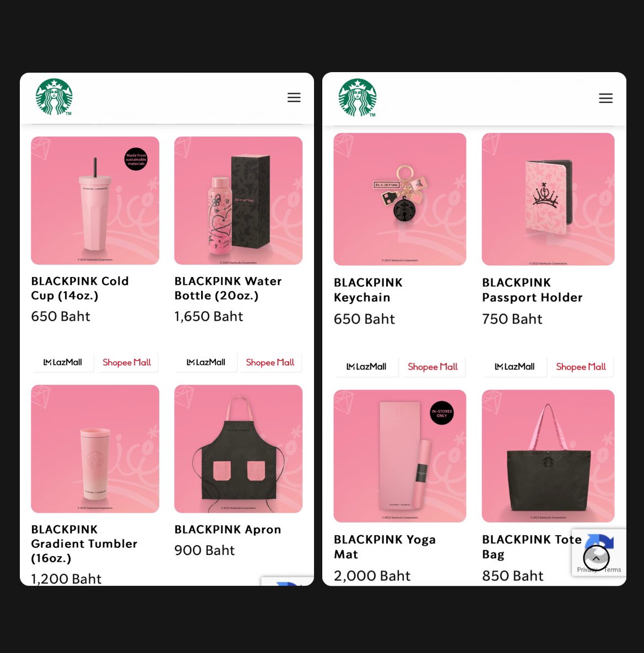Image resolution: width=644 pixels, height=653 pixels.
Task: Open Shopee Mall link for Passport Holder
Action: pyautogui.click(x=581, y=367)
